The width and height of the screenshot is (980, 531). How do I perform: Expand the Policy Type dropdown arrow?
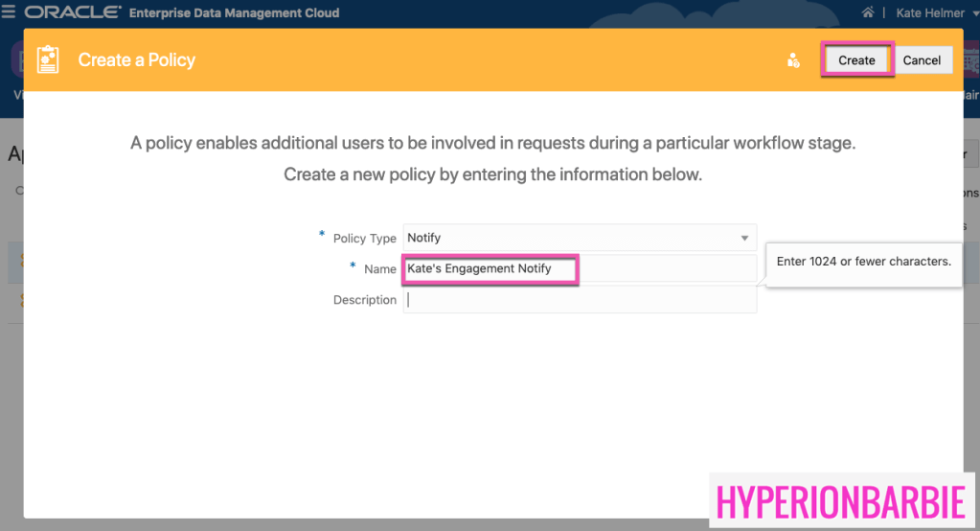(x=744, y=238)
